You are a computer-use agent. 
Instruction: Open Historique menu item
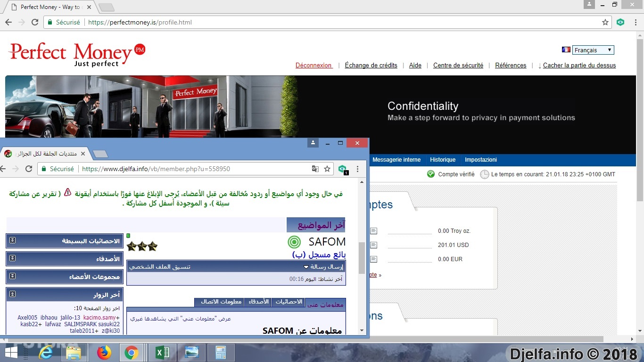point(443,160)
